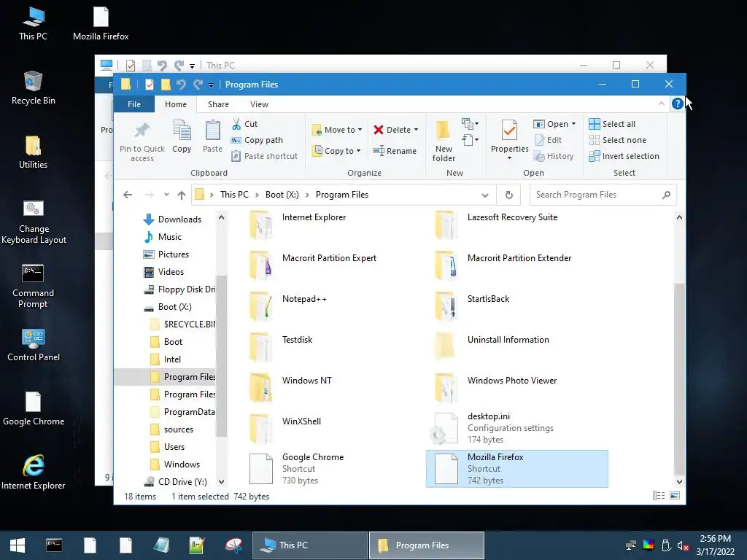Switch to the View ribbon tab
The image size is (747, 560).
coord(259,104)
